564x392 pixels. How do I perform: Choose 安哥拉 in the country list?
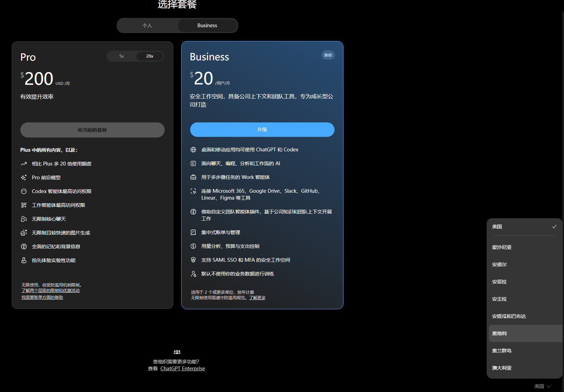[525, 282]
